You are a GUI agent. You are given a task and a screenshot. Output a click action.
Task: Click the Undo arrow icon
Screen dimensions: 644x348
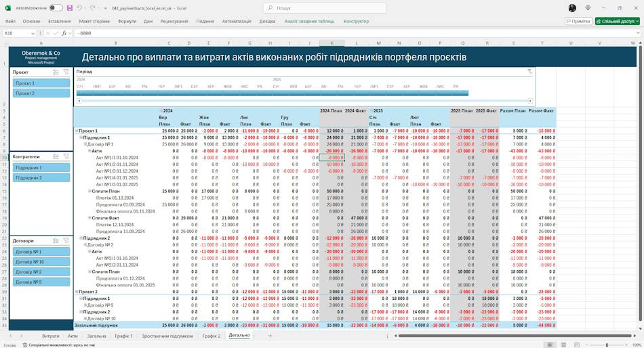79,8
